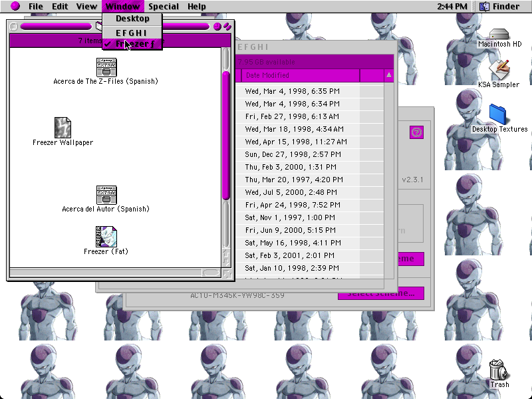Select the Desktop Textures folder
The width and height of the screenshot is (532, 399).
[497, 114]
